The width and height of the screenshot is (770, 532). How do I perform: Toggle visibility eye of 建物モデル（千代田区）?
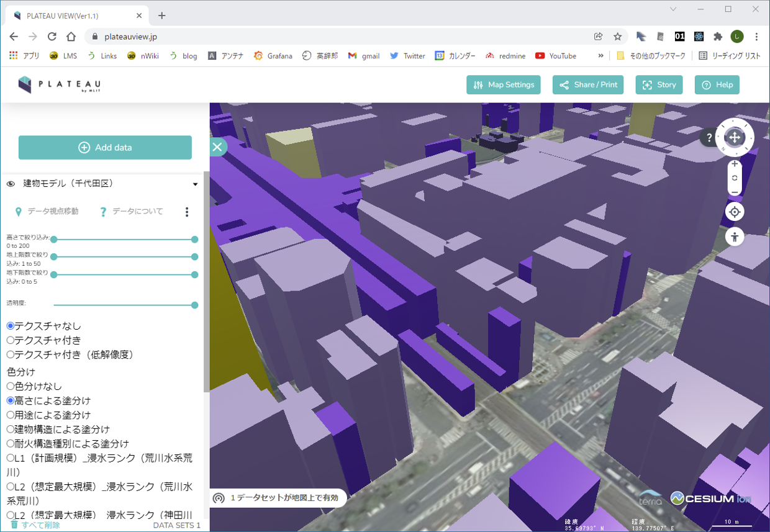pos(11,184)
